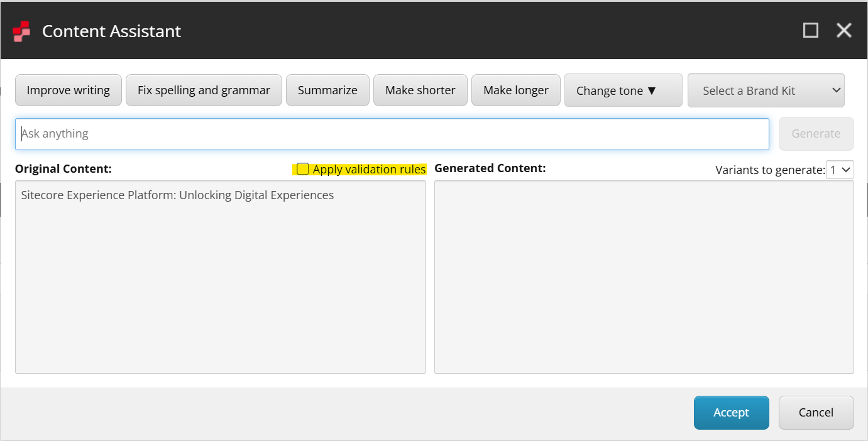Image resolution: width=868 pixels, height=441 pixels.
Task: Click the Sitecore logo icon
Action: point(21,31)
